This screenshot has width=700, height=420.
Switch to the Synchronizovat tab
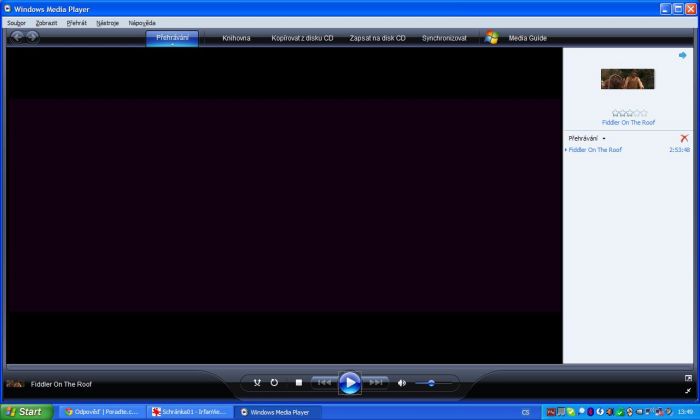(444, 38)
